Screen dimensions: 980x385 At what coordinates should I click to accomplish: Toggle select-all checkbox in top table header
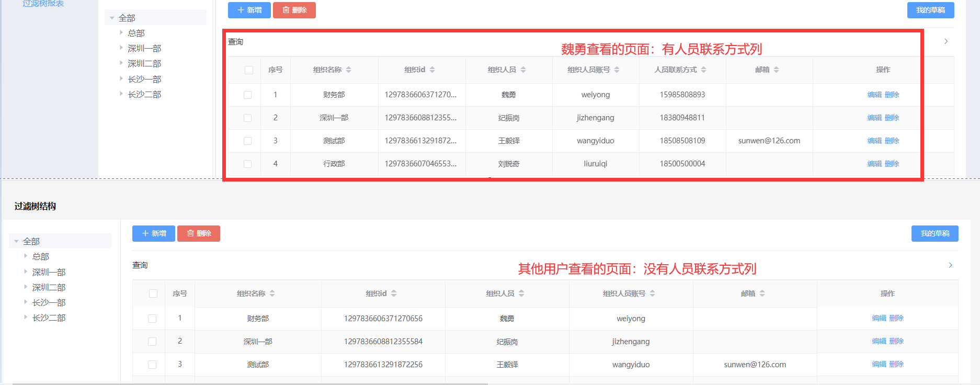click(x=249, y=70)
